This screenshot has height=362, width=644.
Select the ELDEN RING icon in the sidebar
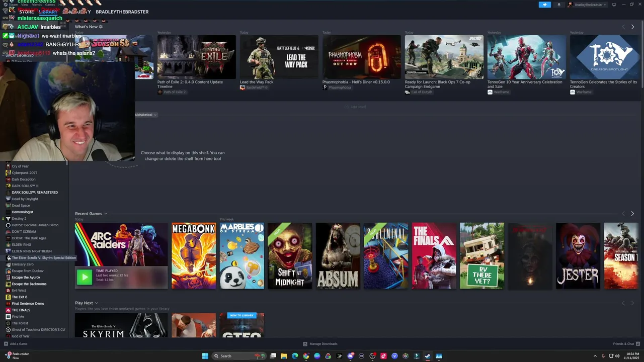[x=8, y=245]
